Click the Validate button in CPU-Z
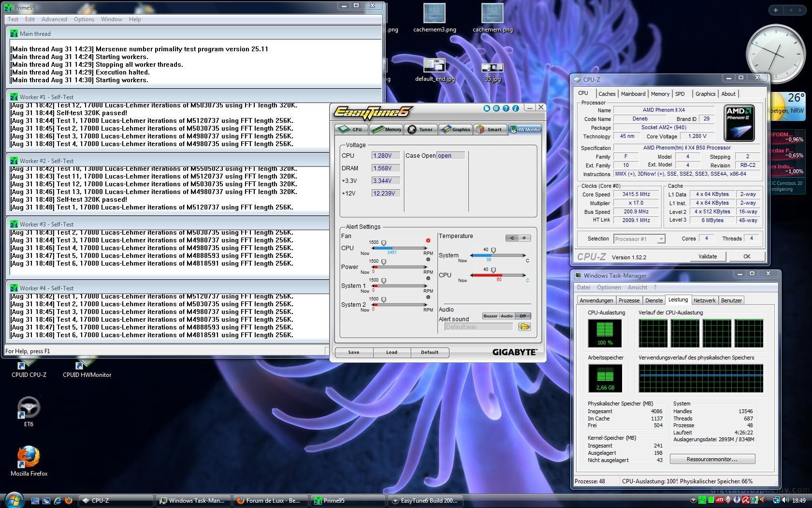812x508 pixels. point(708,256)
